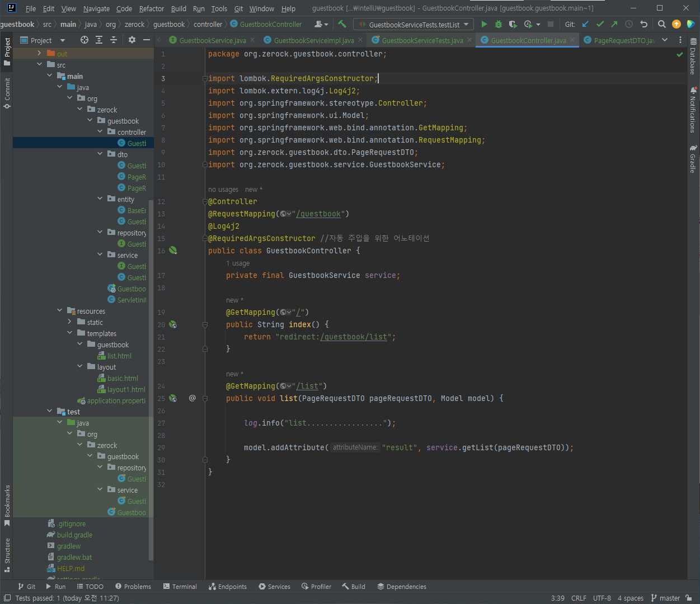
Task: Click the Collapse All icon in Project panel
Action: (114, 40)
